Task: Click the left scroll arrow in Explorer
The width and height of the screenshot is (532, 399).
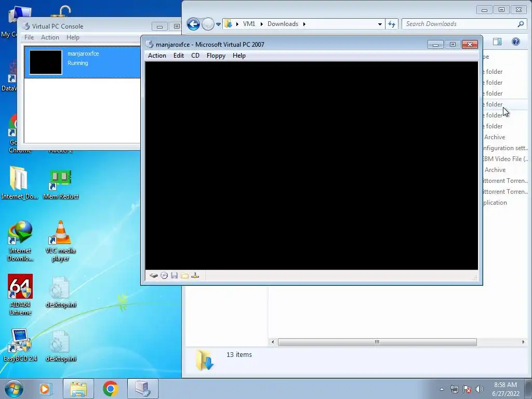Action: (x=273, y=342)
